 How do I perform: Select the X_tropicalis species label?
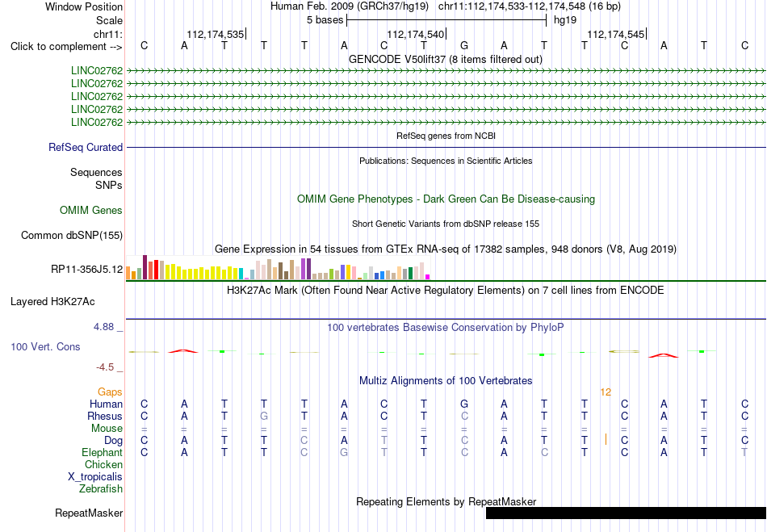coord(95,477)
